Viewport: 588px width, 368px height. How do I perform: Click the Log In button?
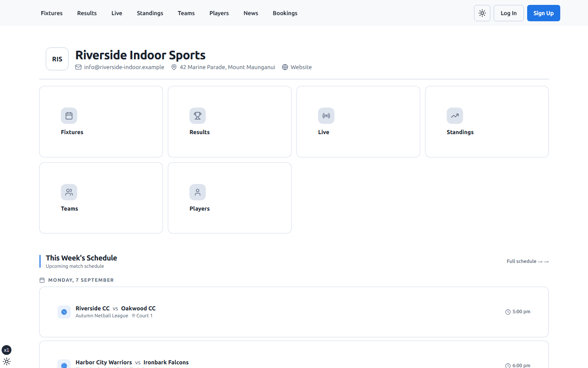(509, 13)
